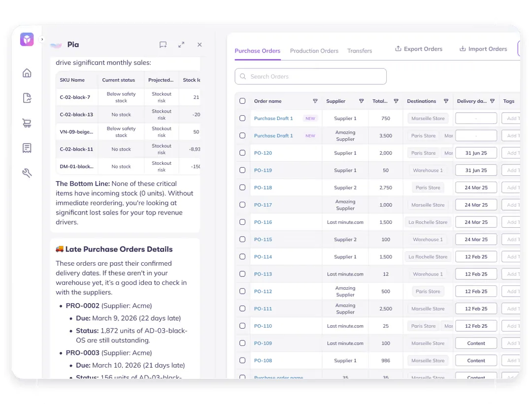
Task: Open the shopping cart orders icon
Action: [27, 123]
